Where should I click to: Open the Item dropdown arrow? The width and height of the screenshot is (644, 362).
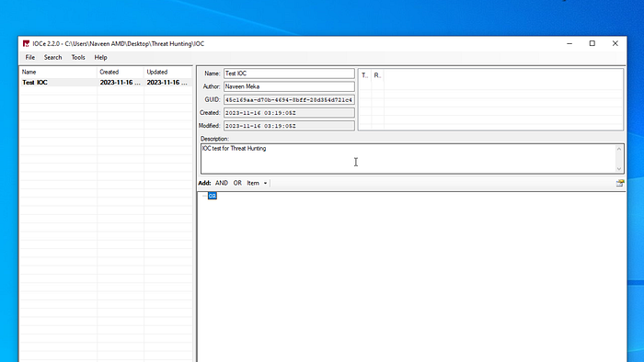(x=265, y=183)
